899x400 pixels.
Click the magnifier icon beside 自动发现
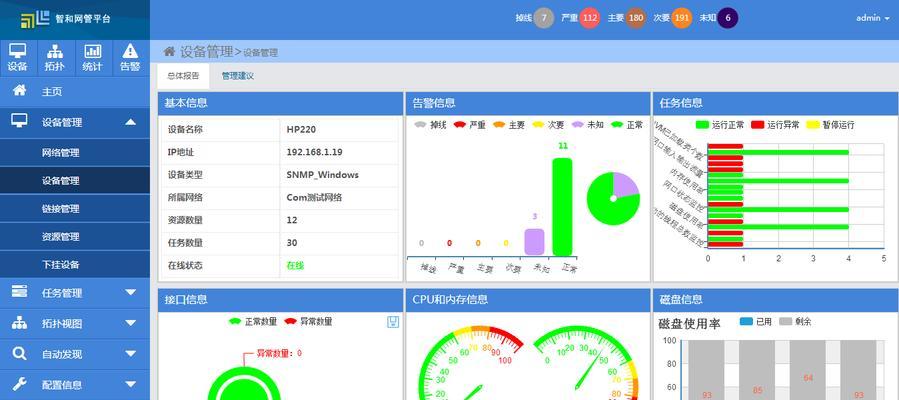point(19,354)
